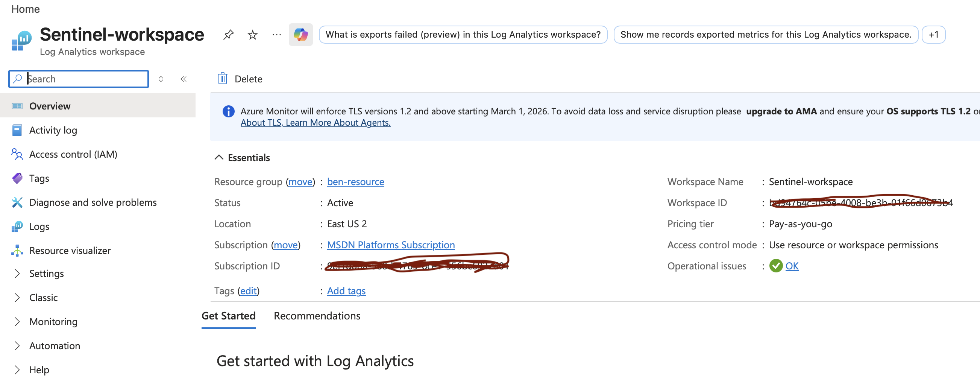The image size is (980, 377).
Task: Select Logs in the sidebar
Action: tap(39, 226)
